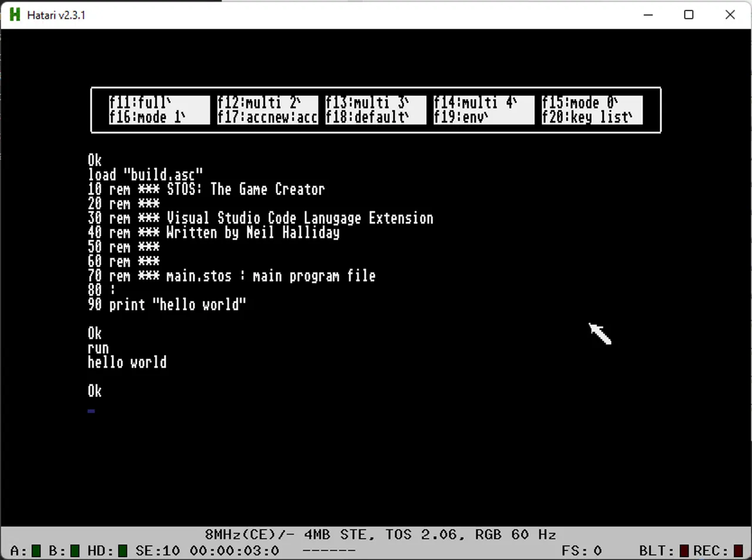Click line 40 Written by Neil Halliday
Screen dimensions: 752x560
click(x=214, y=232)
